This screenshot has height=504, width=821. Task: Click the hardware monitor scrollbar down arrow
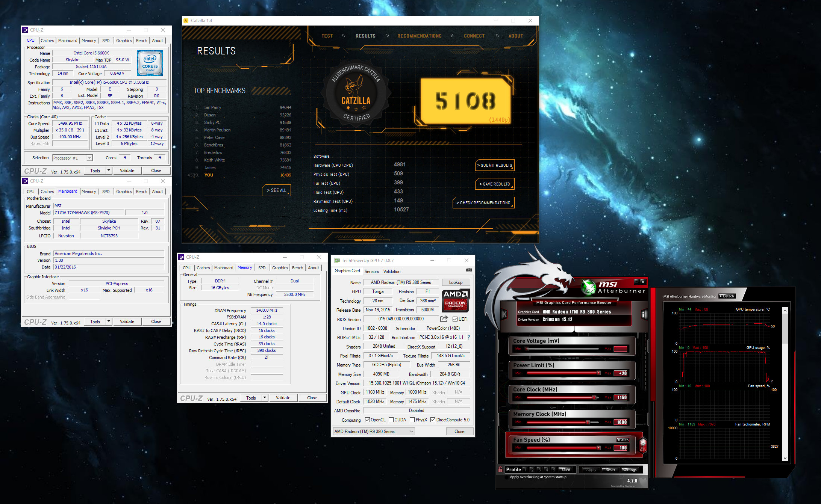click(x=785, y=458)
